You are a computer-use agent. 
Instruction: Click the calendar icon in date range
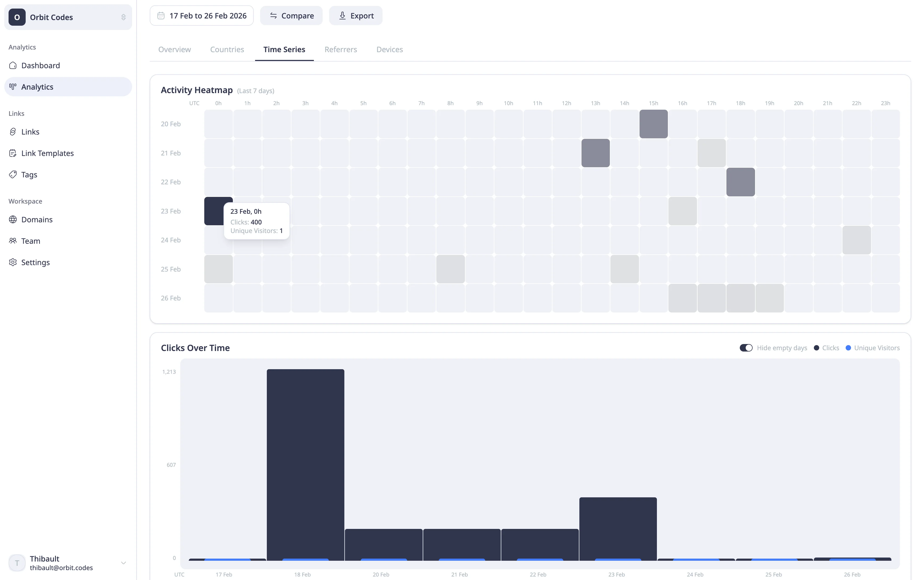coord(161,16)
